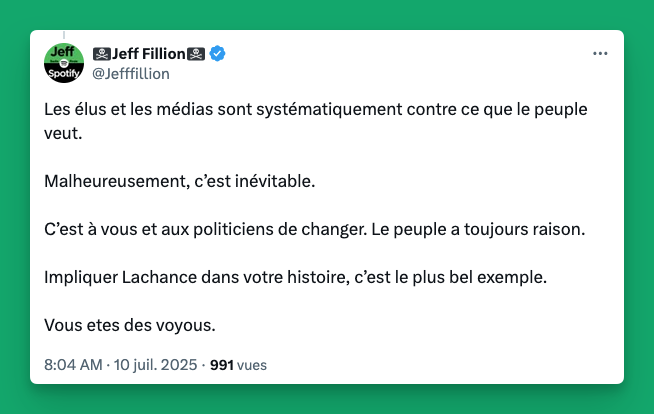
Task: Open the three-dot more options menu
Action: (x=600, y=53)
